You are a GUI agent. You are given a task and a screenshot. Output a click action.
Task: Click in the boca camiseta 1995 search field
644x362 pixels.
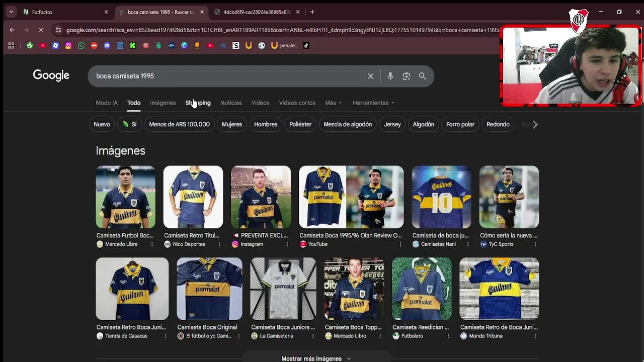click(226, 76)
